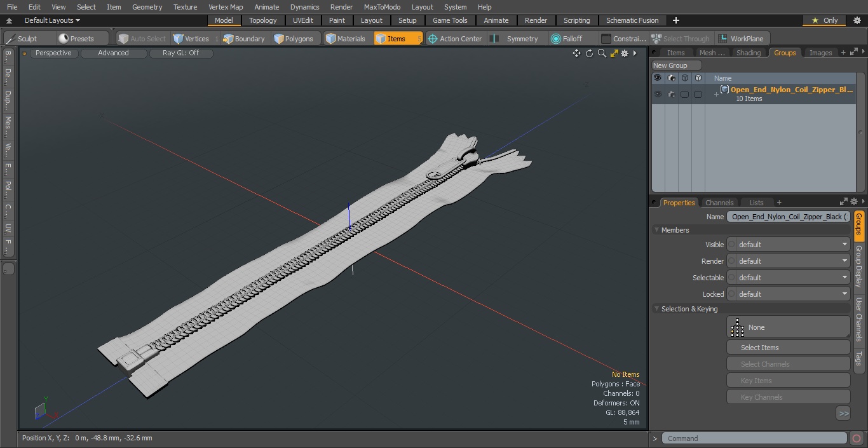This screenshot has width=868, height=448.
Task: Open the Default Layouts dropdown
Action: click(x=52, y=20)
